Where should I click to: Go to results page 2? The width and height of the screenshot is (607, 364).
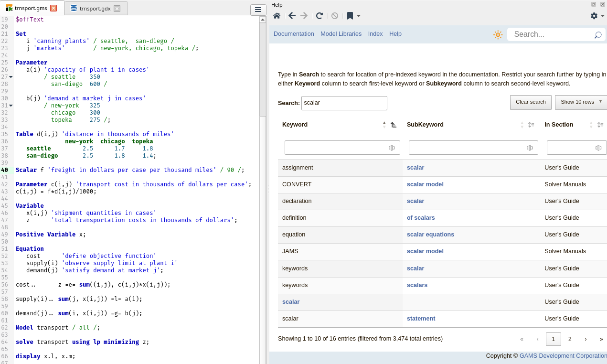[569, 339]
